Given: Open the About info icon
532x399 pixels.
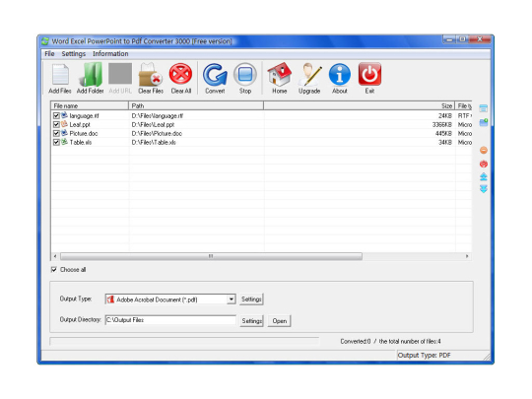Looking at the screenshot, I should tap(340, 74).
